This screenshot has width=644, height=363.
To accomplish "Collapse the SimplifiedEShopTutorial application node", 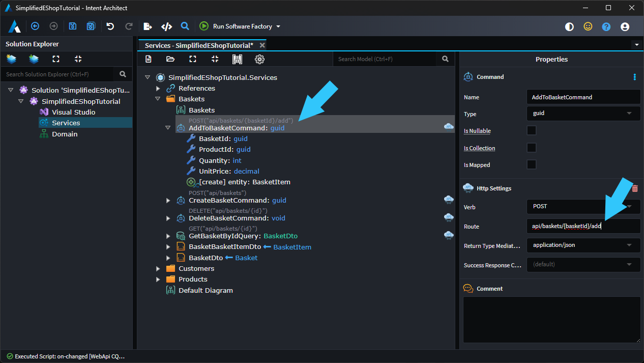I will (x=21, y=101).
